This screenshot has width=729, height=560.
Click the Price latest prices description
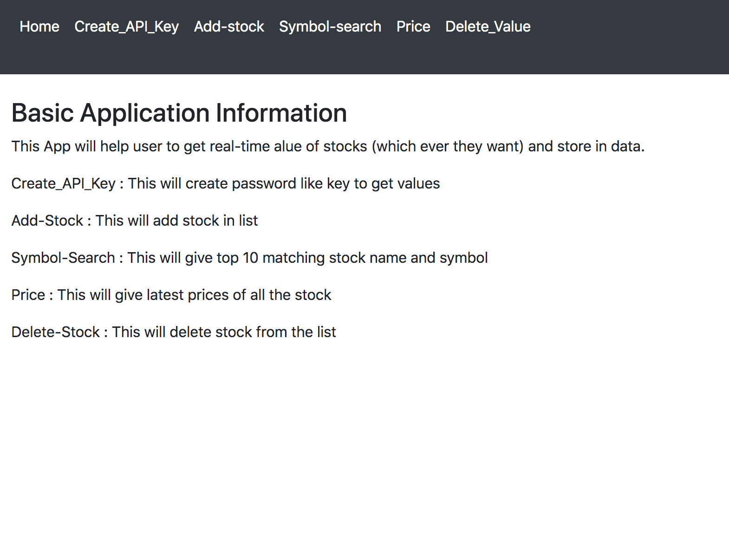tap(171, 295)
